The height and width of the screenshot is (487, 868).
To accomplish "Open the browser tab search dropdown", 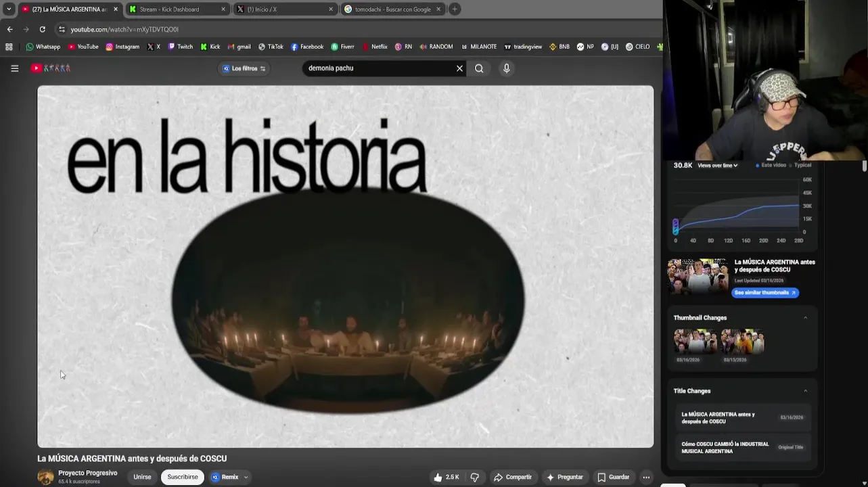I will pos(9,9).
